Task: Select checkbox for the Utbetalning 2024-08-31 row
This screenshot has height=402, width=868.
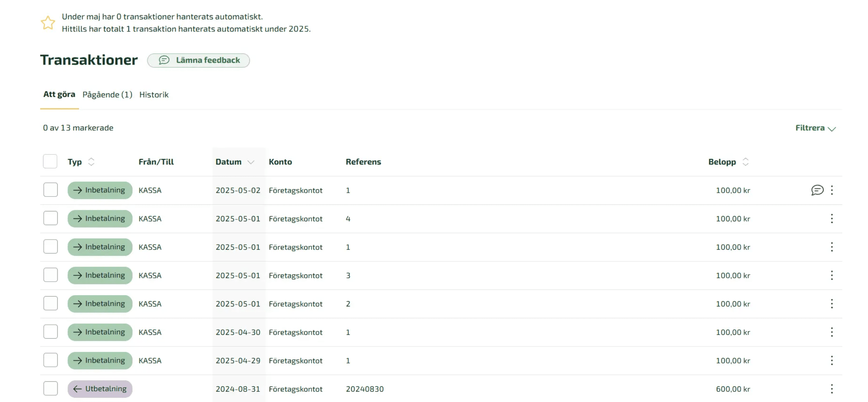Action: pyautogui.click(x=50, y=389)
